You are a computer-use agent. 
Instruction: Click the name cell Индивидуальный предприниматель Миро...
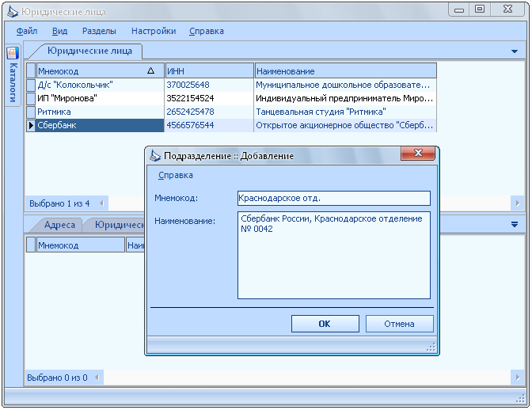(345, 98)
